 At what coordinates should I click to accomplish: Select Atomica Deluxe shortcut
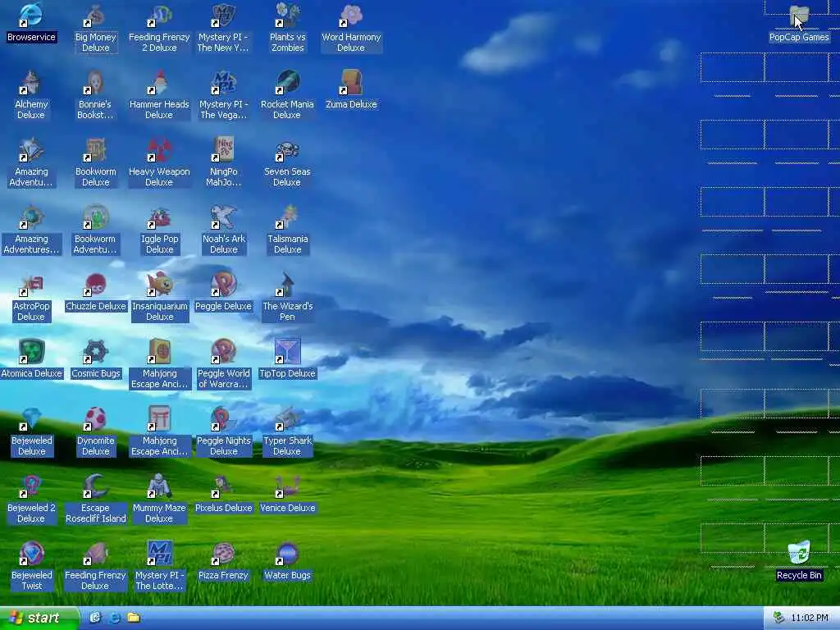click(x=31, y=360)
